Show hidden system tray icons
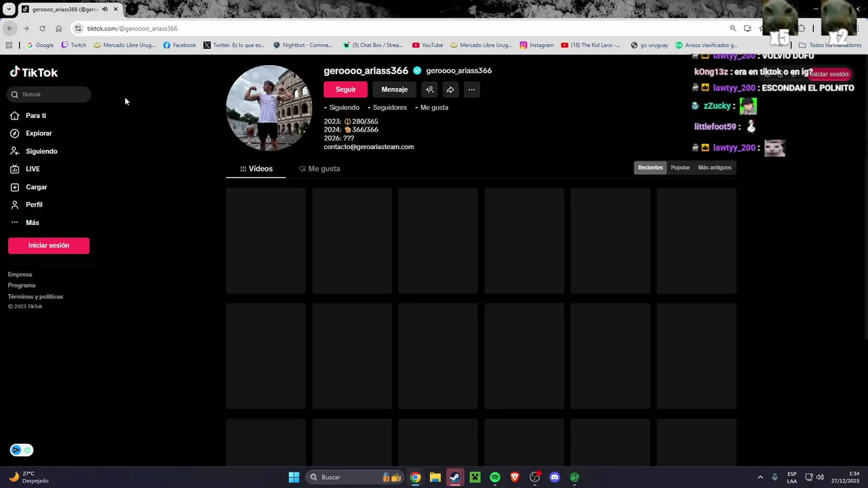 click(x=760, y=477)
